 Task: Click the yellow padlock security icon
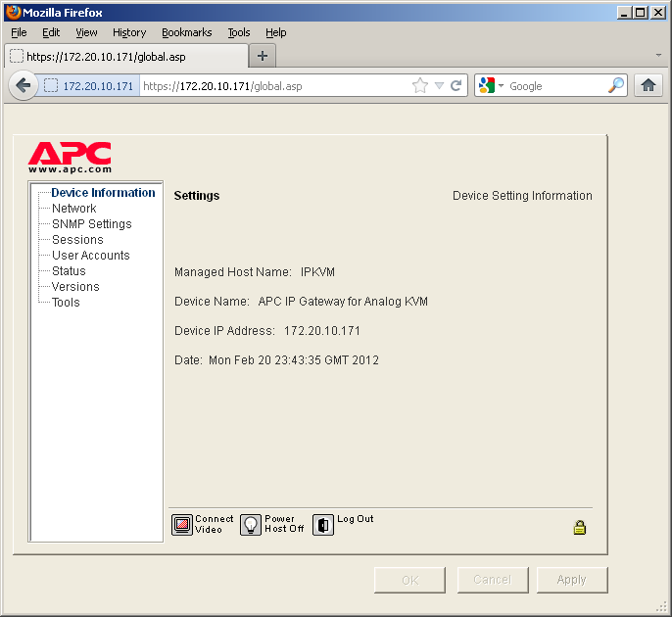click(x=579, y=528)
